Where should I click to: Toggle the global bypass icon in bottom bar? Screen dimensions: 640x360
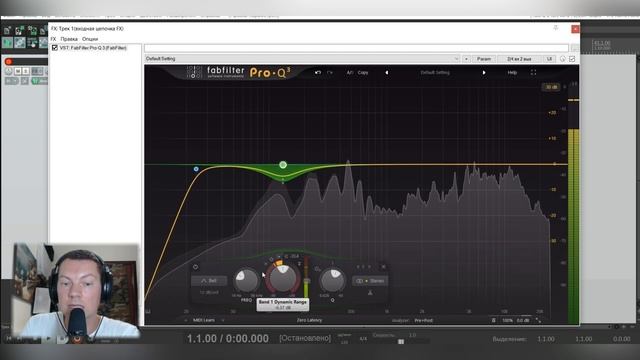click(494, 320)
